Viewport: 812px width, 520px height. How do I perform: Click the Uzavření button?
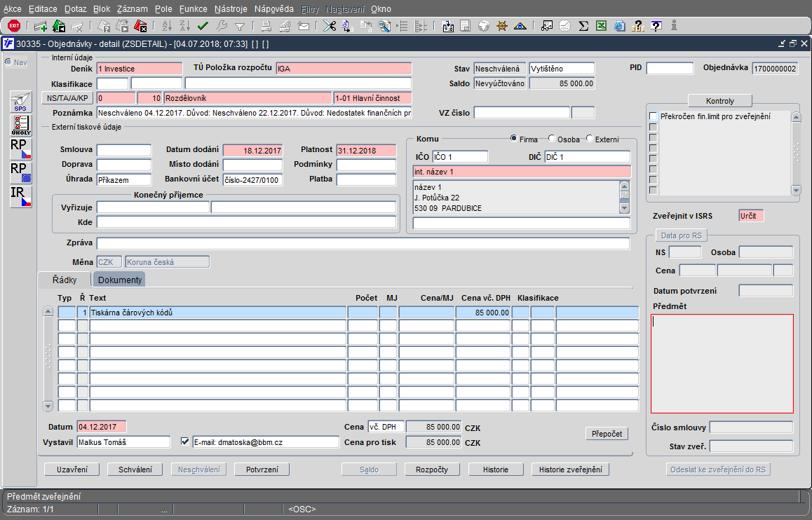click(72, 470)
